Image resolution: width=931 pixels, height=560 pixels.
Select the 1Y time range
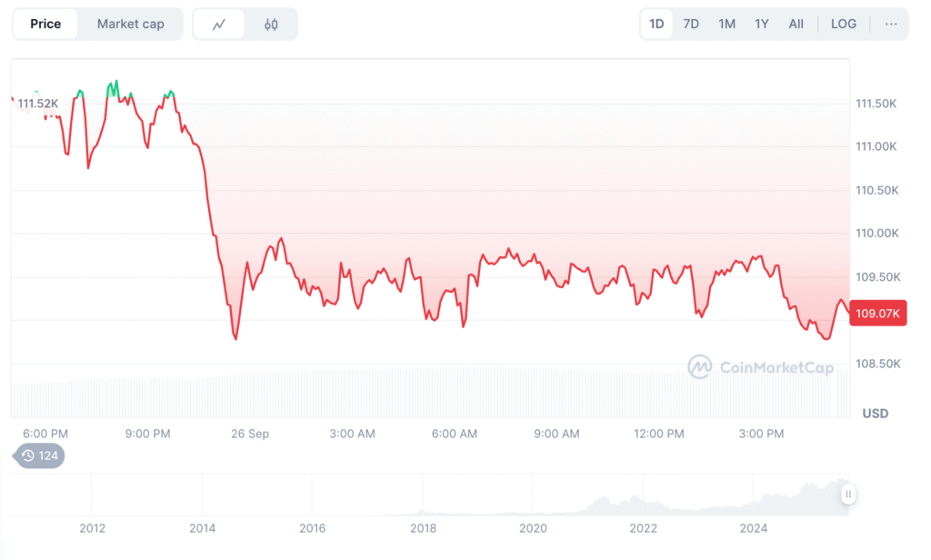[762, 25]
